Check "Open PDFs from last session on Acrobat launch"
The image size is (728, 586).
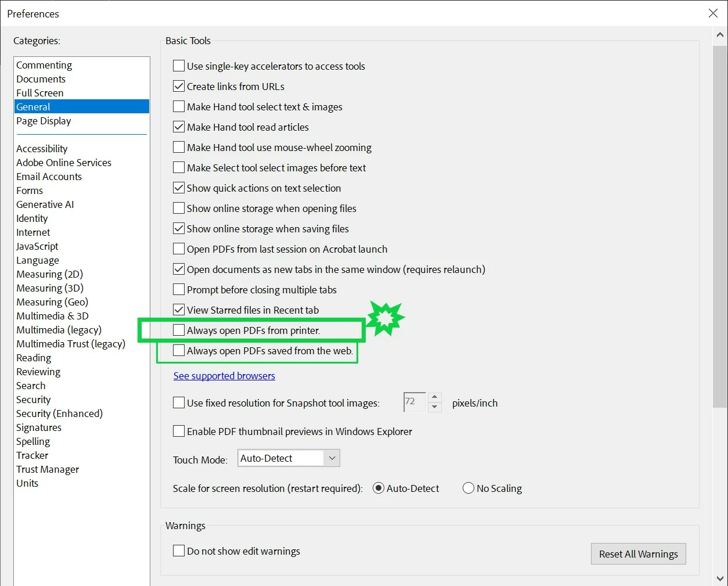(x=178, y=249)
